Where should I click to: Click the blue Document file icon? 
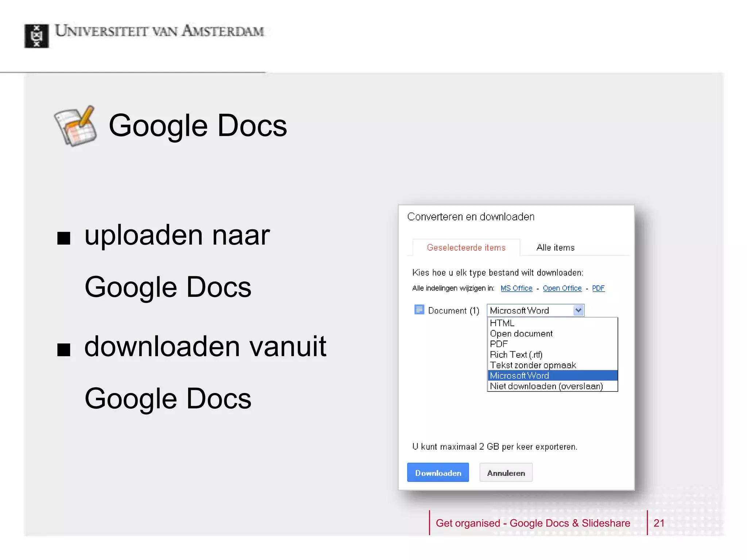coord(419,310)
